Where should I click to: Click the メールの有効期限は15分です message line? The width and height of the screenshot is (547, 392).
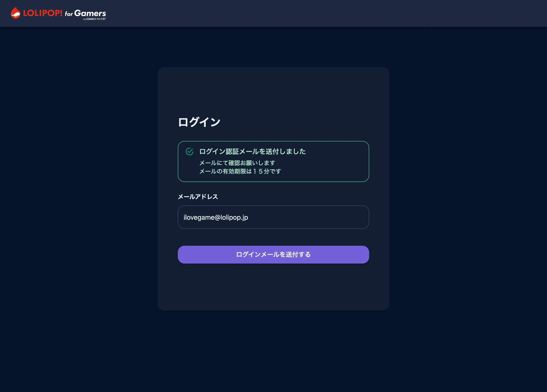(240, 171)
